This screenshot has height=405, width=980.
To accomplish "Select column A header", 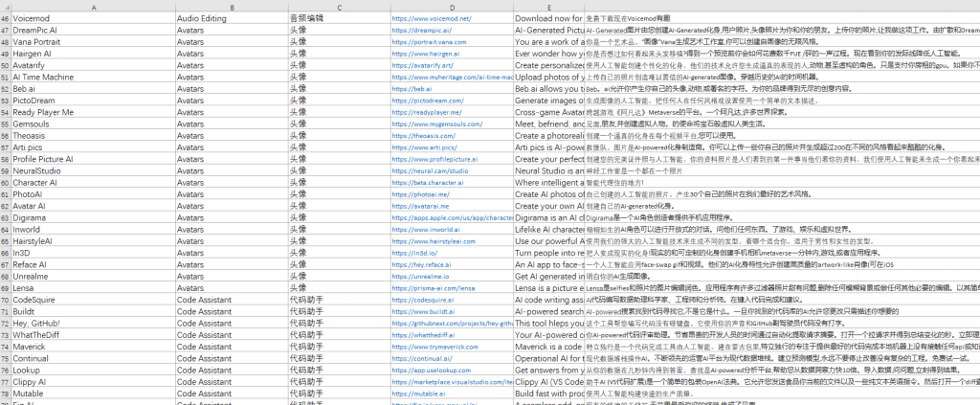I will [93, 7].
